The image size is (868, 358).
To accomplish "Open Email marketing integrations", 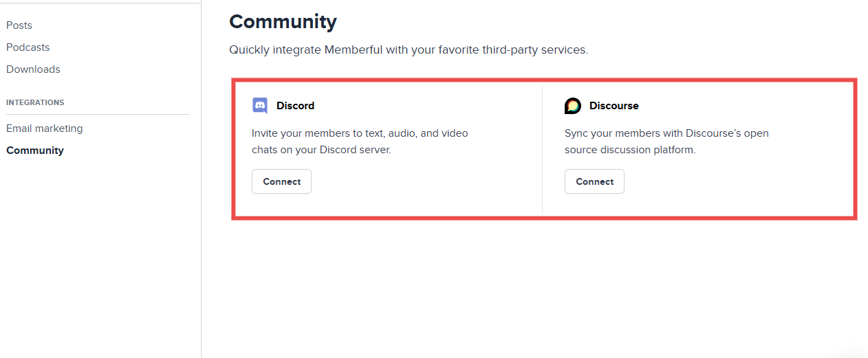I will [44, 128].
